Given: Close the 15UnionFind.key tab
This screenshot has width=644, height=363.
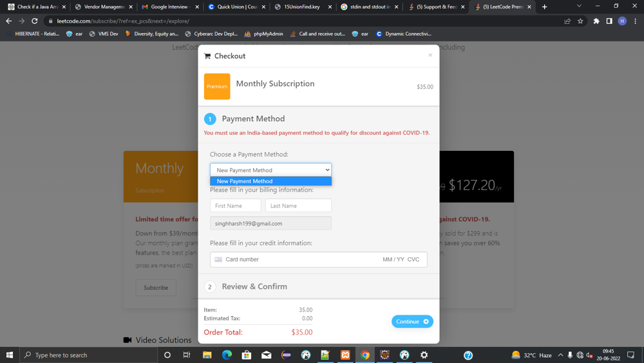Looking at the screenshot, I should pyautogui.click(x=330, y=6).
